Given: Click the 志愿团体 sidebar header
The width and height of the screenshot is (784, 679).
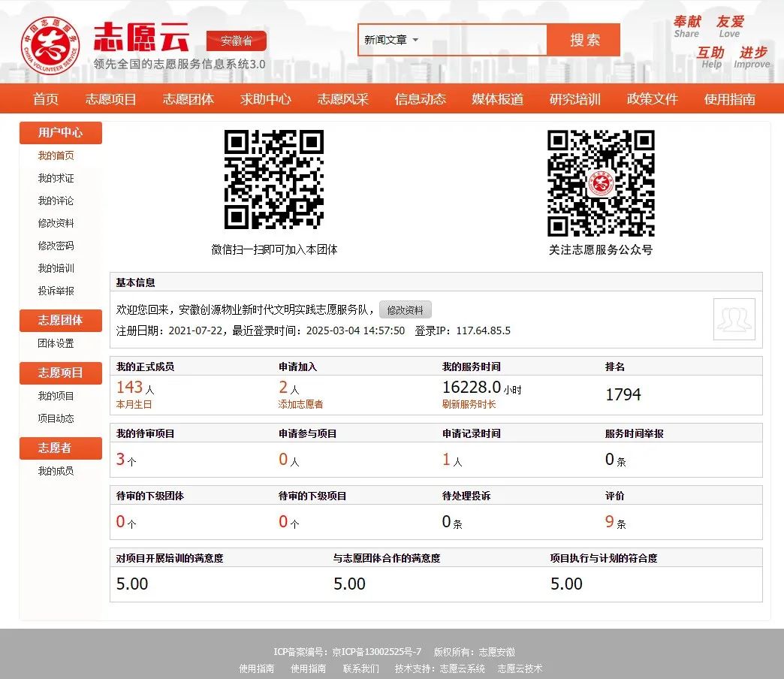Looking at the screenshot, I should coord(61,321).
